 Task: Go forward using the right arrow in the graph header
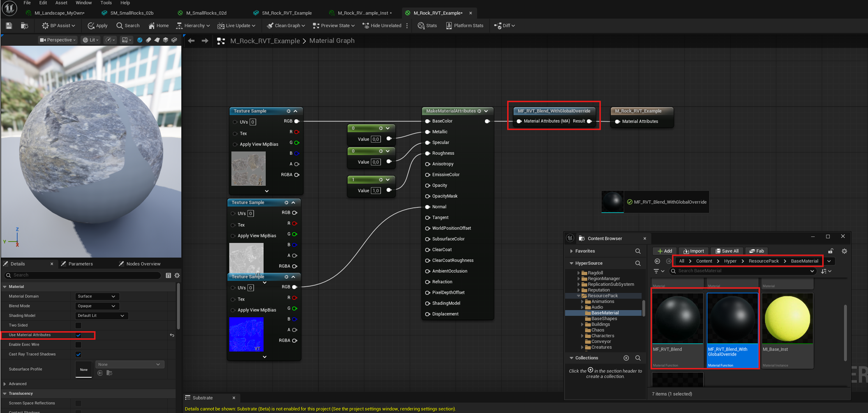click(205, 41)
